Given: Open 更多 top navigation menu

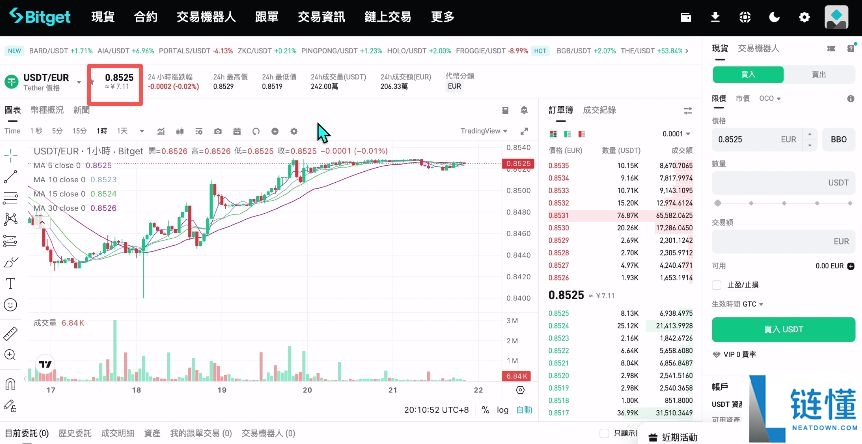Looking at the screenshot, I should point(443,17).
